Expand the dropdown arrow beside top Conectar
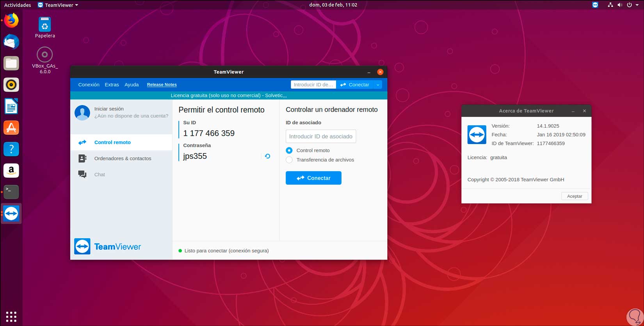The height and width of the screenshot is (326, 644). click(x=378, y=85)
